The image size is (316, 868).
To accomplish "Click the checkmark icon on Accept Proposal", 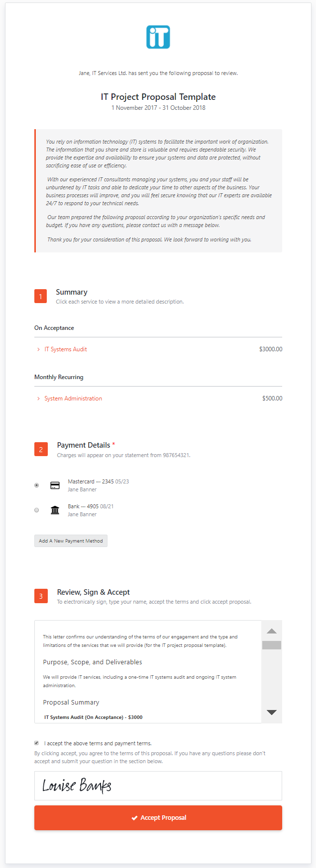I will click(x=134, y=818).
